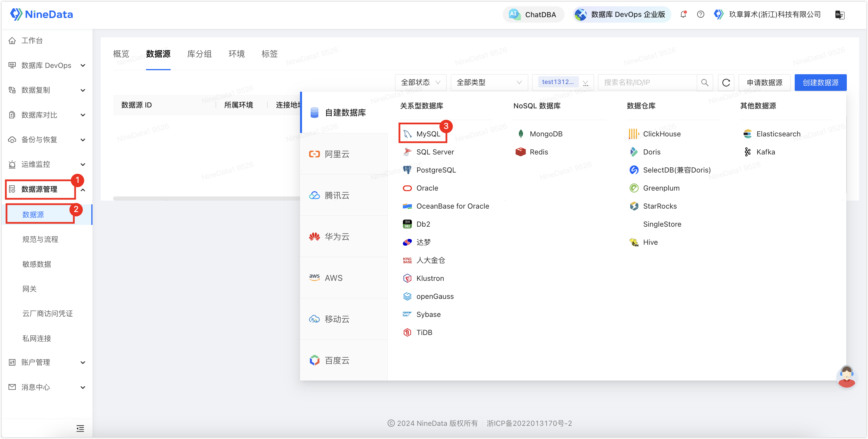Select AWS category
The width and height of the screenshot is (868, 439).
point(344,278)
